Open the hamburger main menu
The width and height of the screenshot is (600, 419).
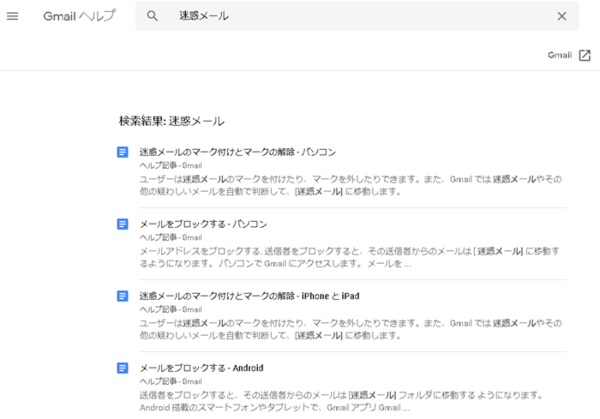tap(12, 16)
